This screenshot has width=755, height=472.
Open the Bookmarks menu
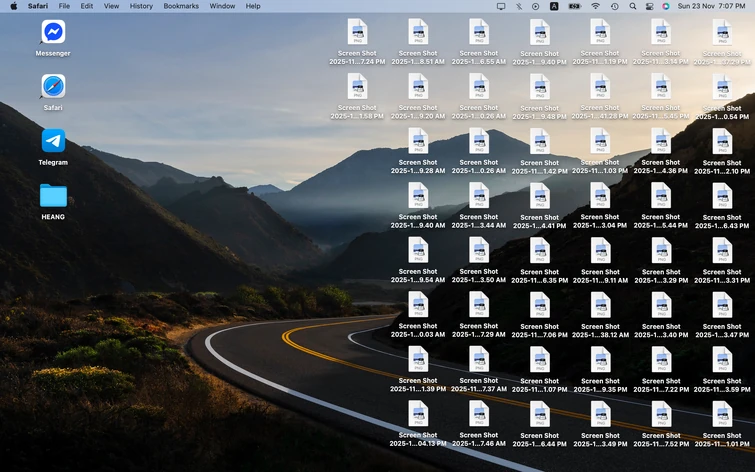pos(181,6)
